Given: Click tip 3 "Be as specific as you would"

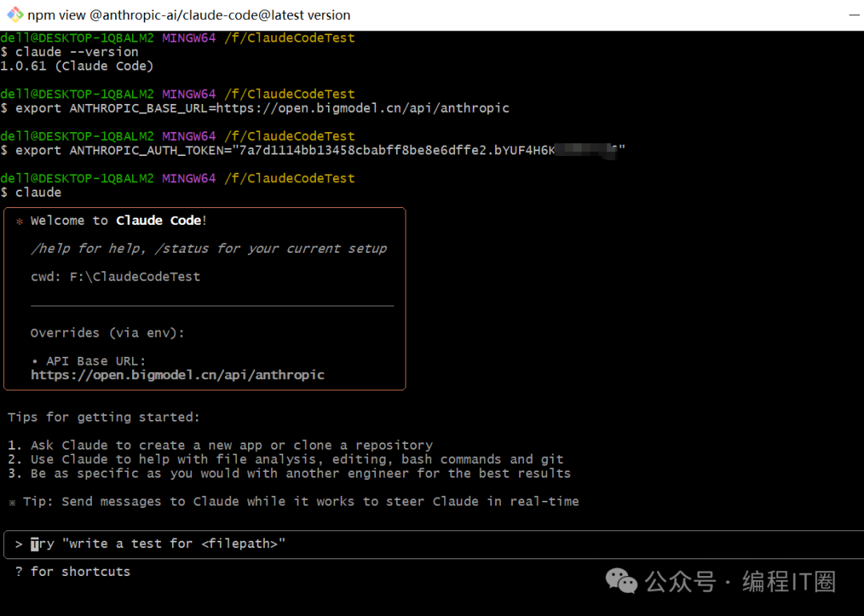Looking at the screenshot, I should pos(290,474).
